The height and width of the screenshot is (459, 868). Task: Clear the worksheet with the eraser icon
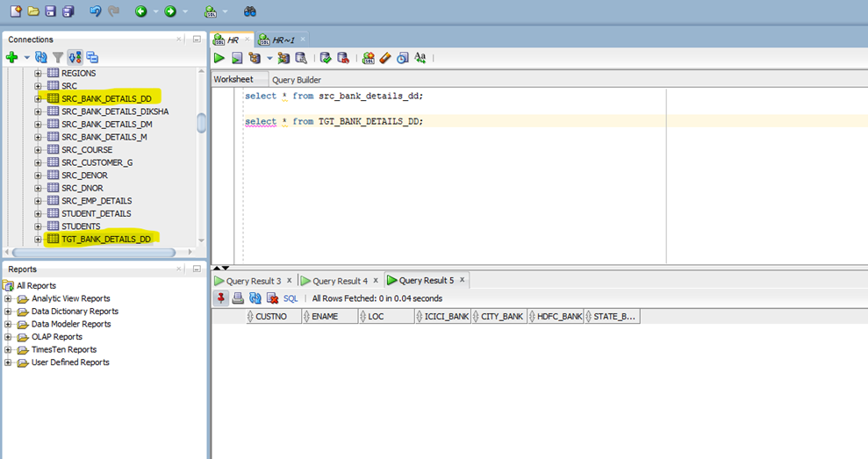pyautogui.click(x=385, y=58)
